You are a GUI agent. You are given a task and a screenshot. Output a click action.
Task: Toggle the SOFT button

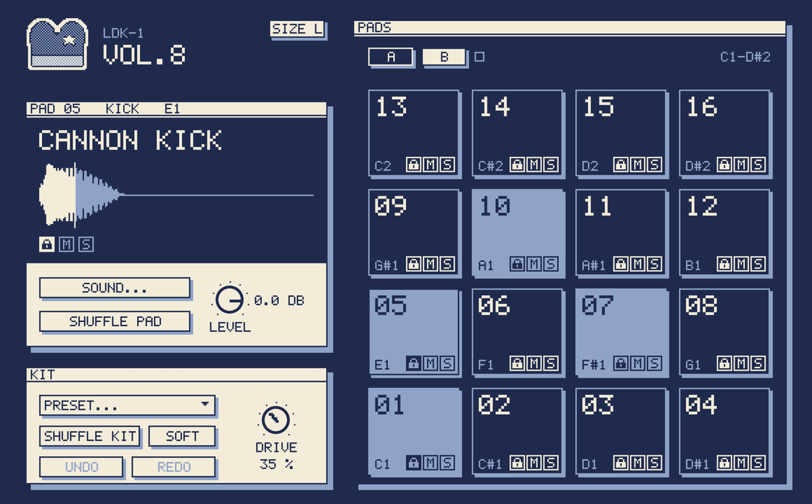(x=182, y=436)
